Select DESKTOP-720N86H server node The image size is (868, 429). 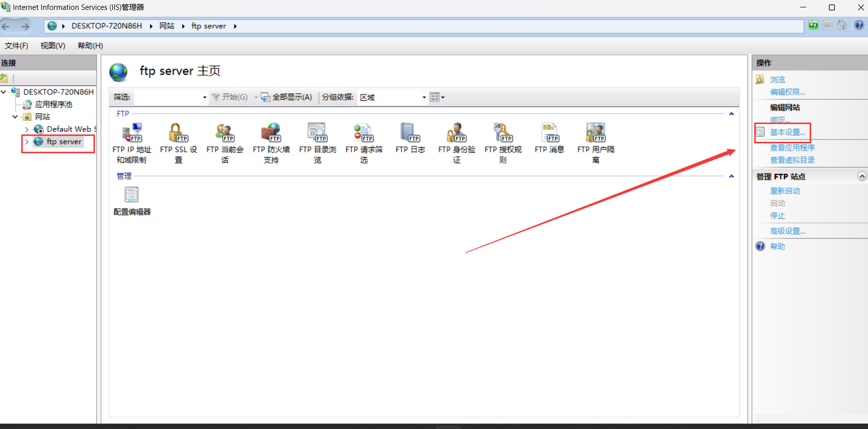pos(58,92)
